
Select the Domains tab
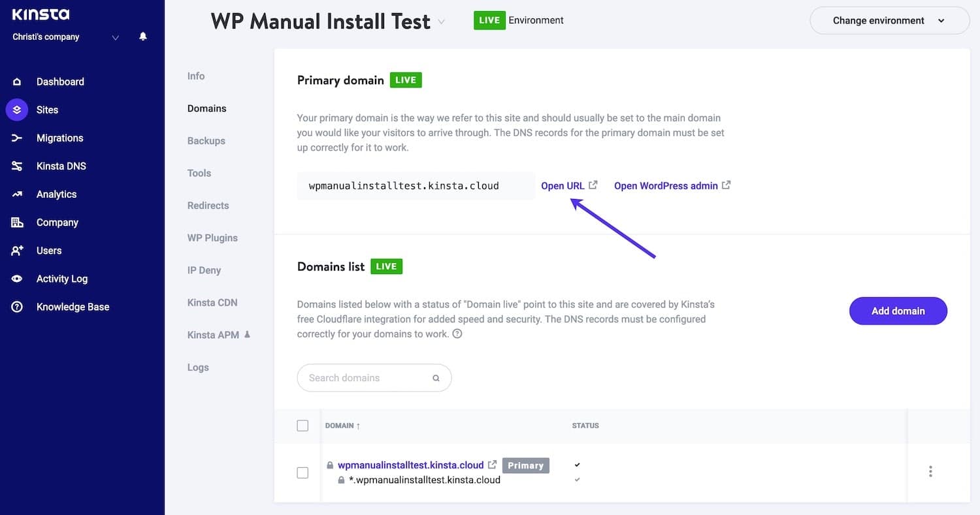[206, 108]
